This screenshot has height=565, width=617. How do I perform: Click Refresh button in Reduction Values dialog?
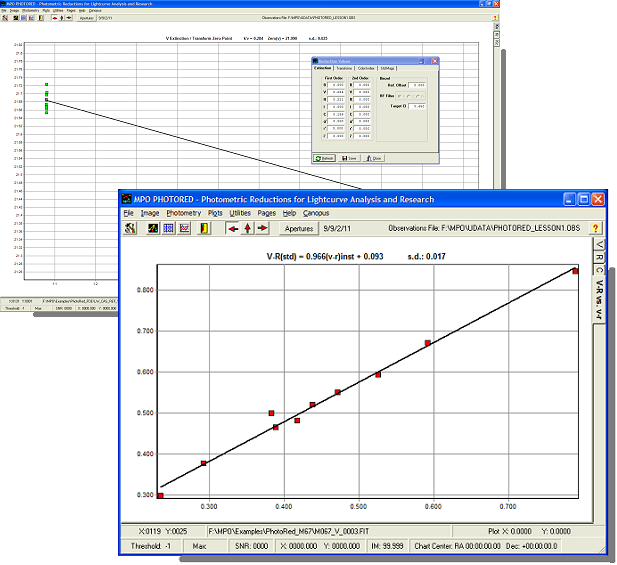click(325, 158)
